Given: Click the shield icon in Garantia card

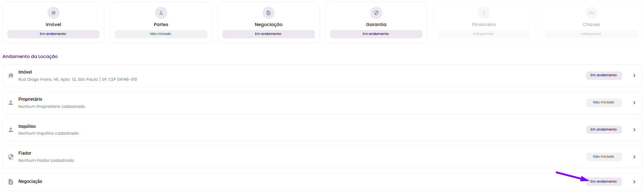Looking at the screenshot, I should tap(376, 13).
